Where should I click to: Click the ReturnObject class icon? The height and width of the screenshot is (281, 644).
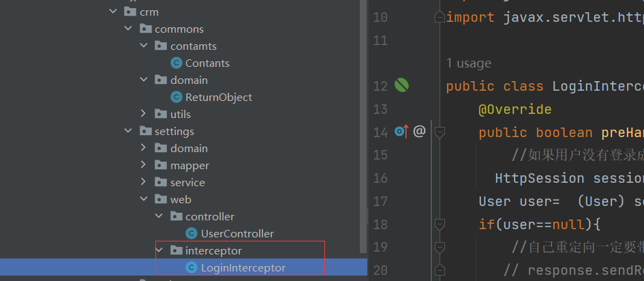[x=177, y=98]
